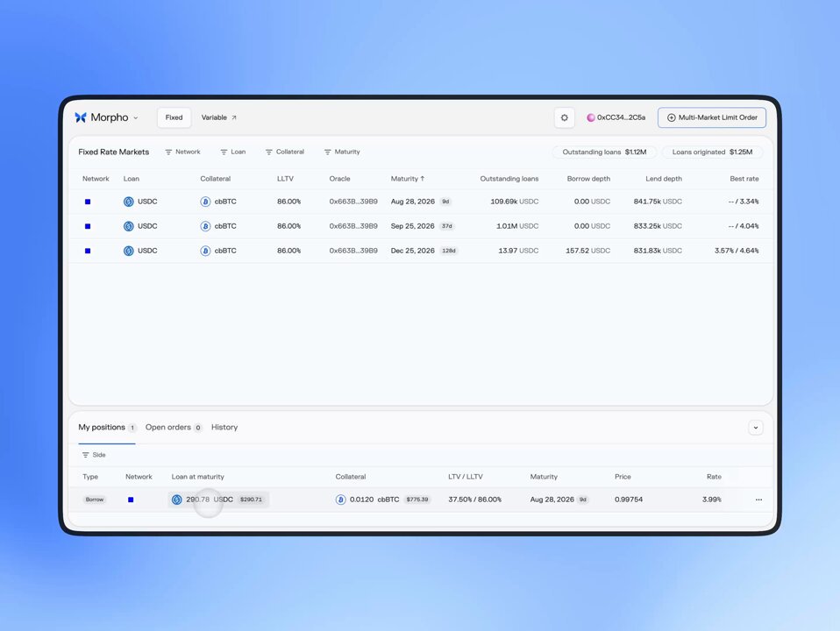The height and width of the screenshot is (631, 840).
Task: Click Outstanding loans $1.12M stat pill
Action: tap(604, 152)
